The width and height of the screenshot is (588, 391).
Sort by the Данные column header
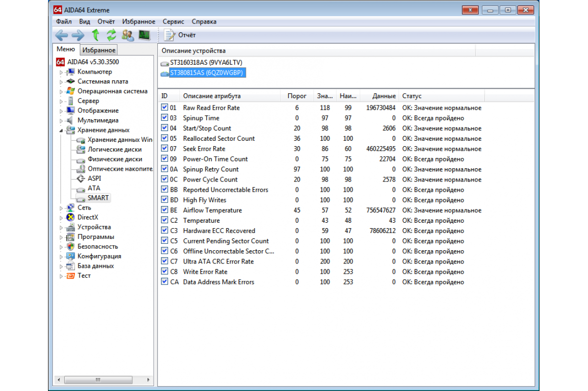(x=379, y=96)
